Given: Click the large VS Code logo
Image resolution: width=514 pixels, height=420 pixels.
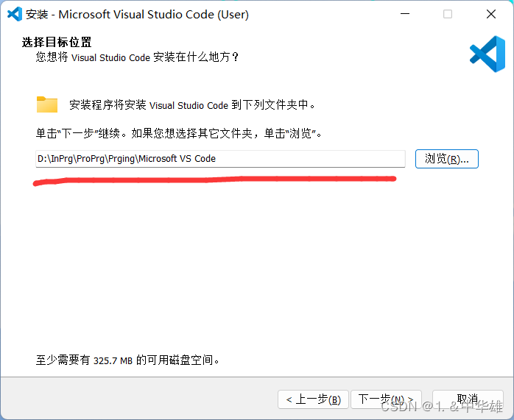Looking at the screenshot, I should click(x=487, y=54).
